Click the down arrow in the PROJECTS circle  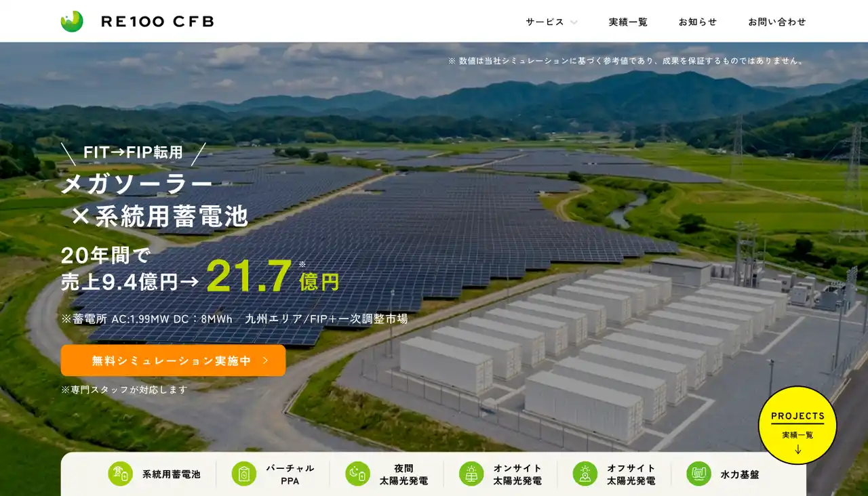(797, 449)
